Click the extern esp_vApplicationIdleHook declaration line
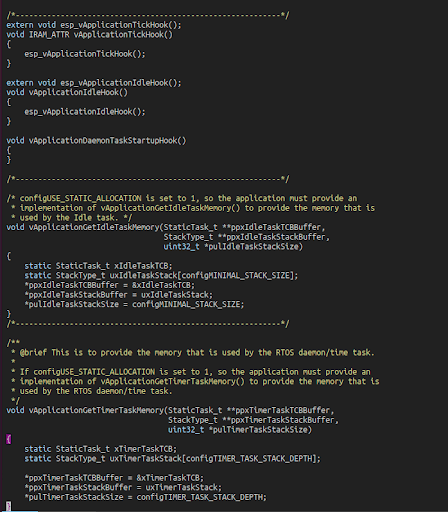Viewport: 448px width, 512px height. click(94, 83)
